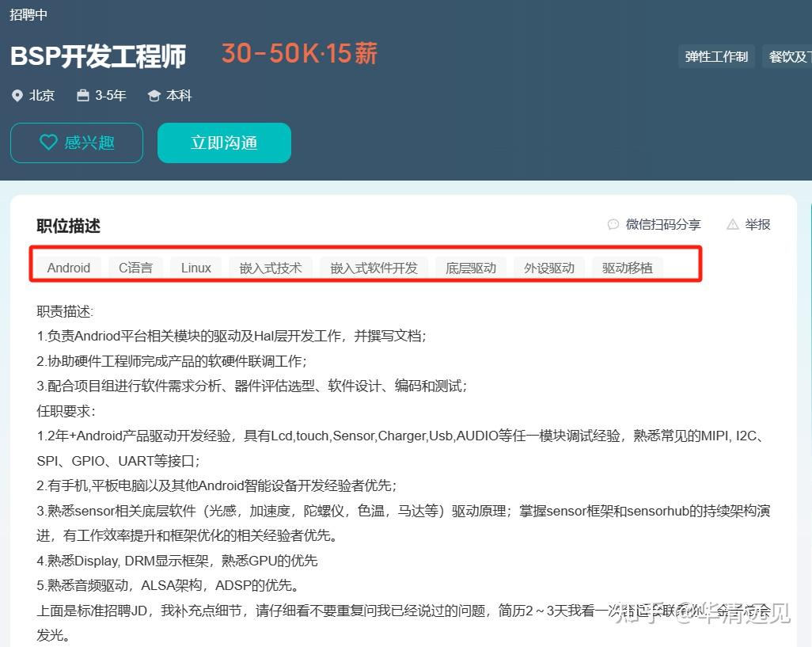Click the heart icon in 感兴趣

click(x=48, y=142)
